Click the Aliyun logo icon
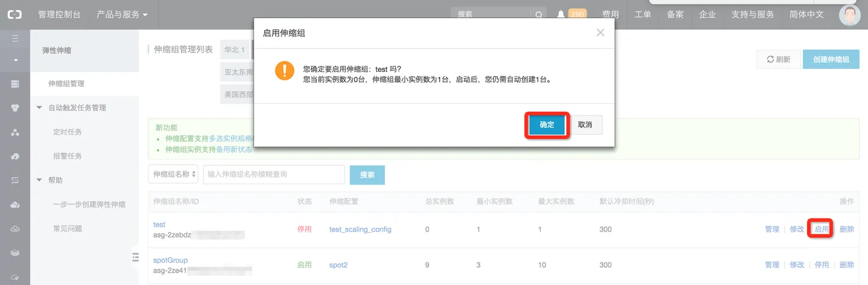 point(14,14)
